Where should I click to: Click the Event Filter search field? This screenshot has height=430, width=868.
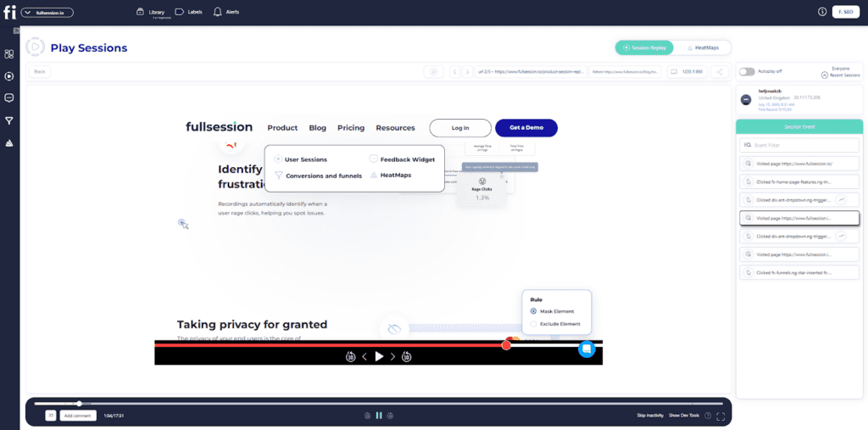(x=799, y=145)
